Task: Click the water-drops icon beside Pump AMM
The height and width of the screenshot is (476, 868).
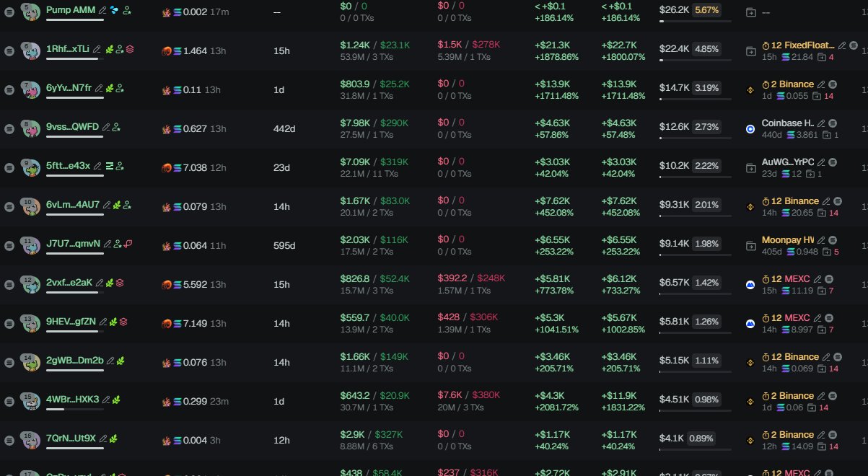Action: 114,10
